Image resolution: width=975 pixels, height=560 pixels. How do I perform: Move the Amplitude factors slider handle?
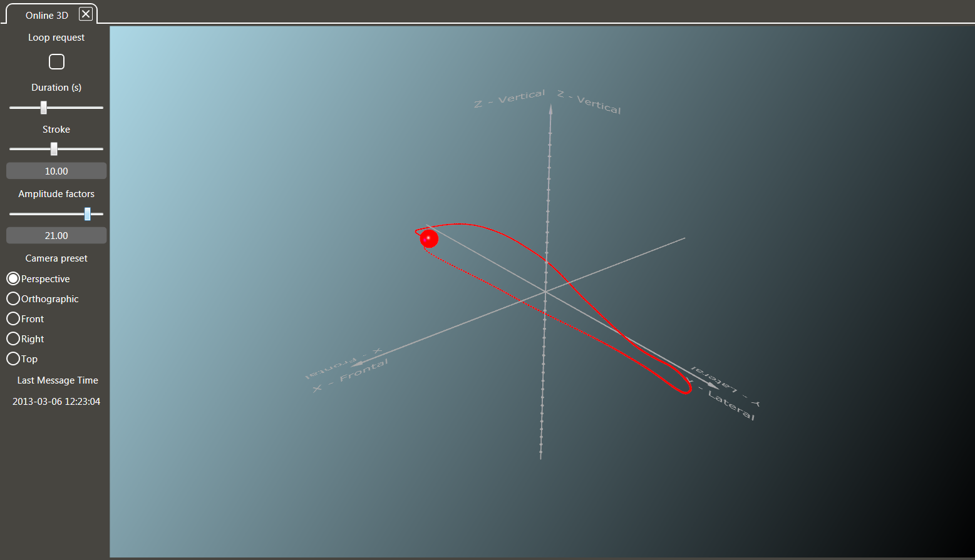87,213
